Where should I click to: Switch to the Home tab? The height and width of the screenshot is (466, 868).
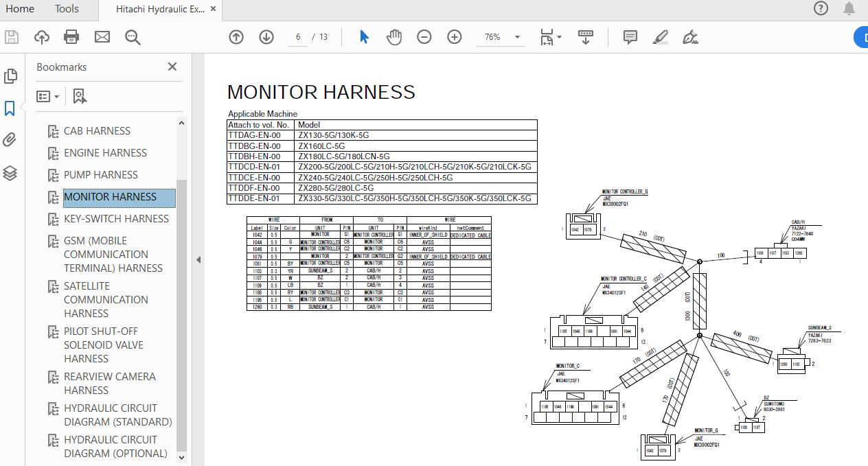coord(19,9)
